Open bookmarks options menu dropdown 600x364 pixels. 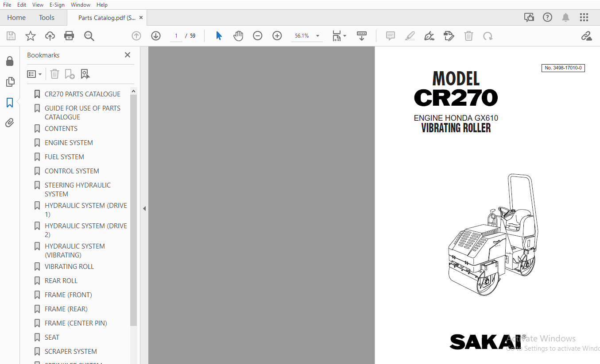(x=35, y=74)
